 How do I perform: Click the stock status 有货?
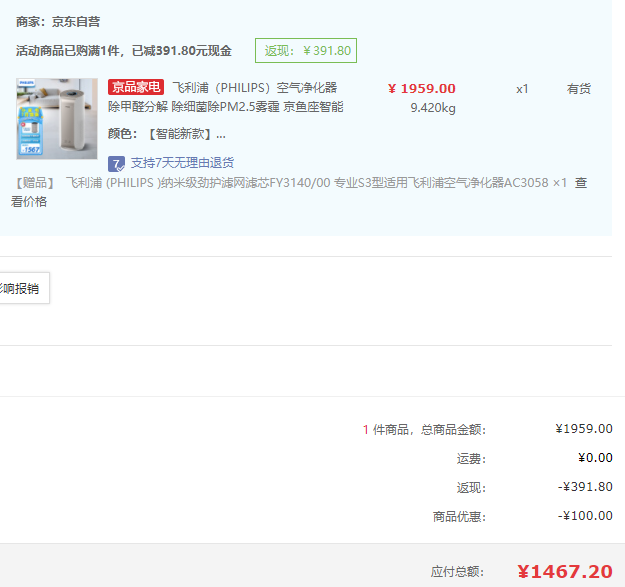[579, 88]
